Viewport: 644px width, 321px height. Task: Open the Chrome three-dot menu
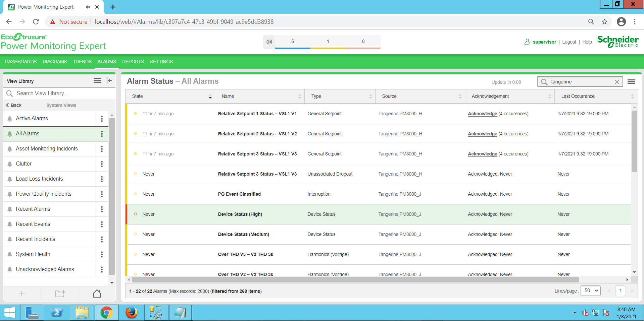[635, 22]
